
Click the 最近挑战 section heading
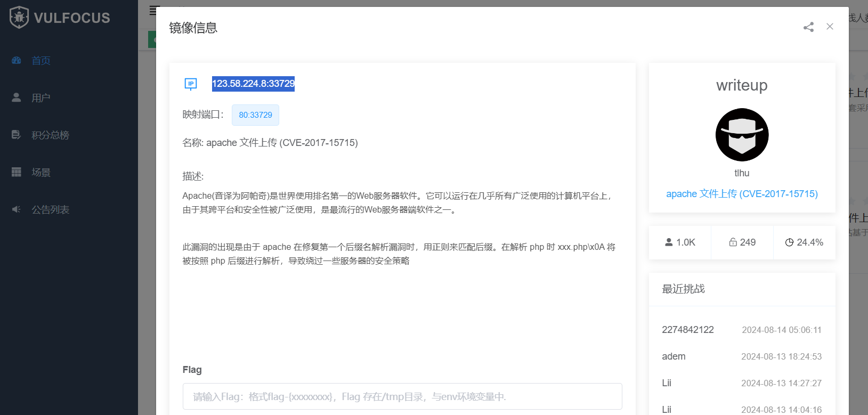click(x=683, y=289)
